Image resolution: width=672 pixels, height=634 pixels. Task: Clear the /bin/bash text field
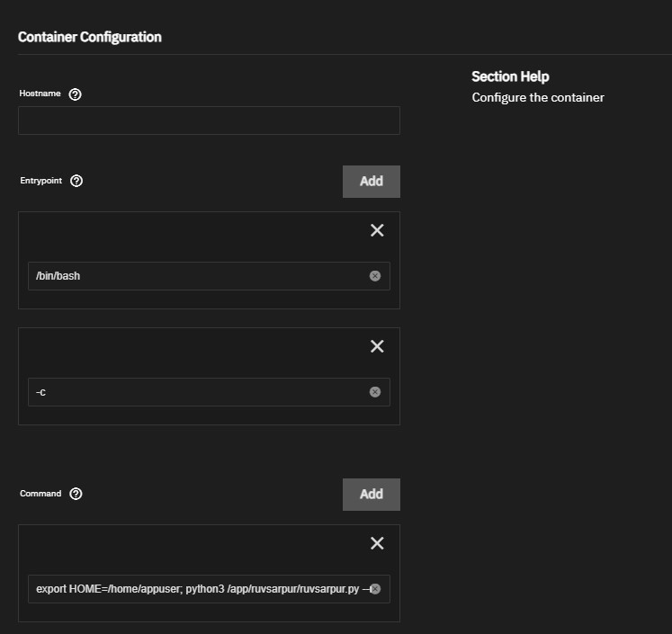(375, 276)
